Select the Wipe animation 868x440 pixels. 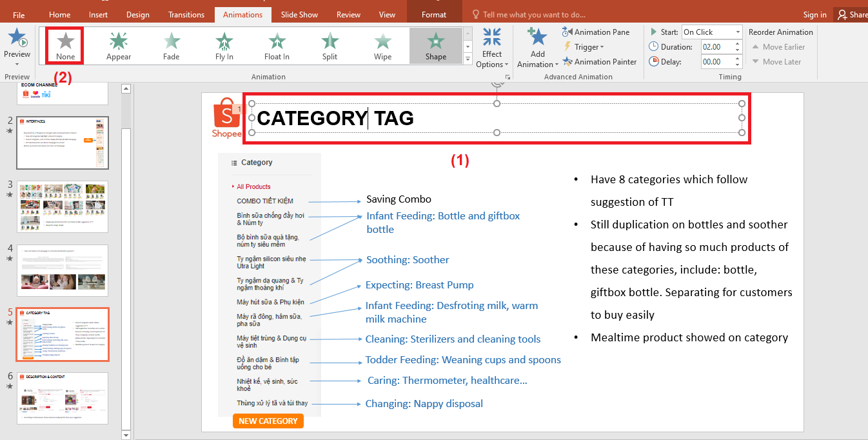(382, 45)
